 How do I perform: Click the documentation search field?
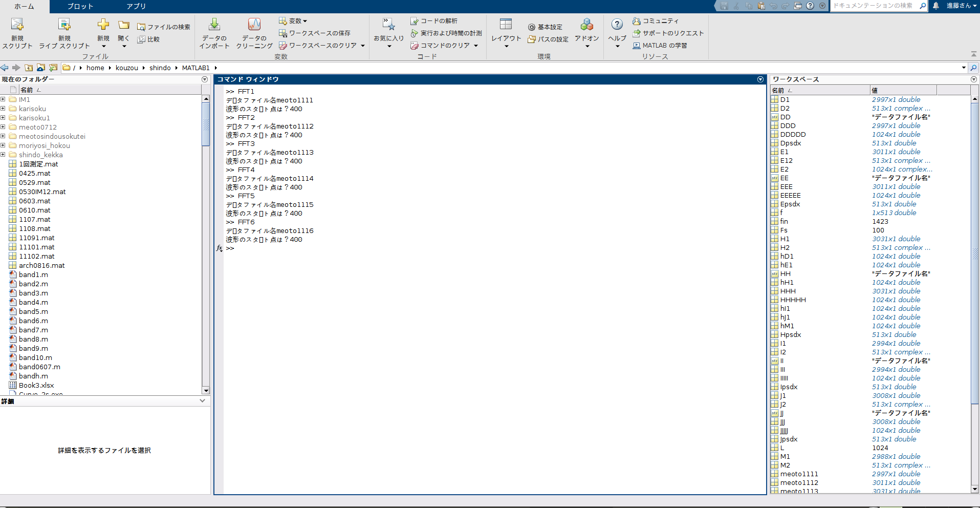[875, 6]
